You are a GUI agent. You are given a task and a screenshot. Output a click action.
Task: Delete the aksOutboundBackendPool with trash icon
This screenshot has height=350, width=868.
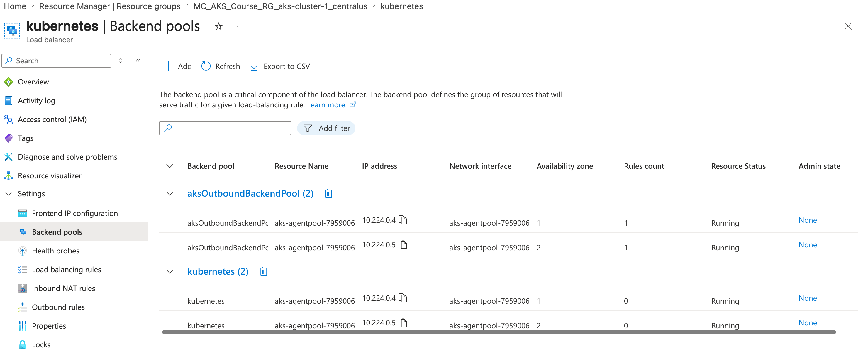pos(328,193)
